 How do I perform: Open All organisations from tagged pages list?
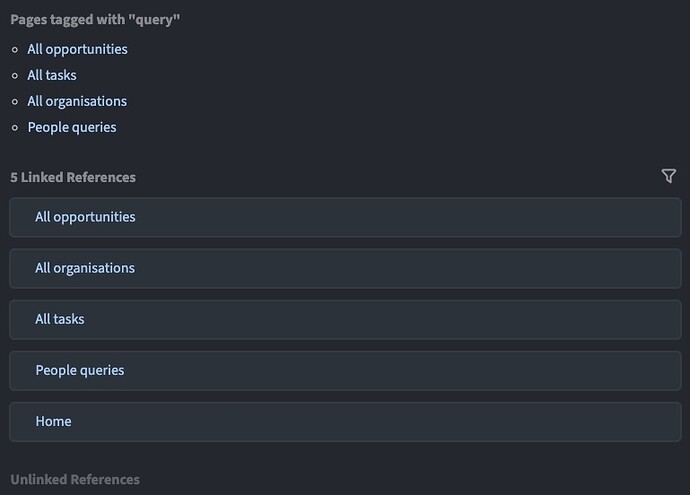click(x=77, y=102)
